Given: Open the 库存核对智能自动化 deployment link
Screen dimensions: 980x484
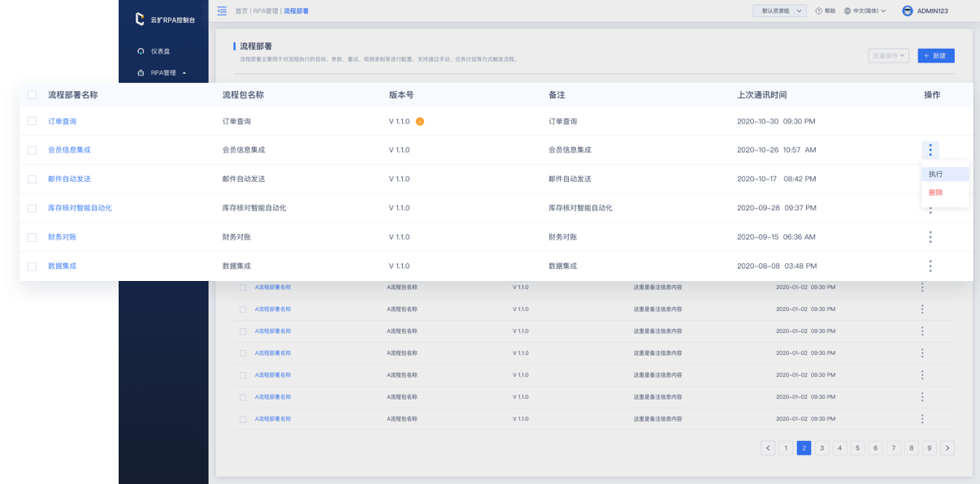Looking at the screenshot, I should point(80,208).
